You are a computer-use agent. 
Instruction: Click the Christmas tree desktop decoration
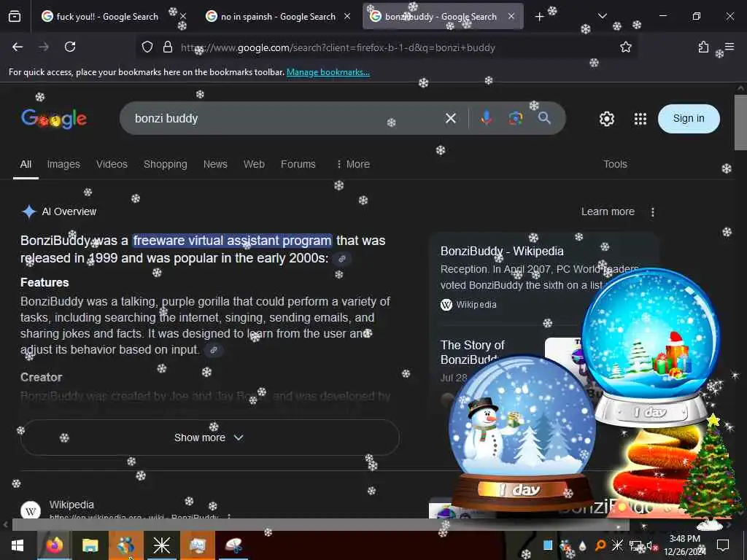711,472
